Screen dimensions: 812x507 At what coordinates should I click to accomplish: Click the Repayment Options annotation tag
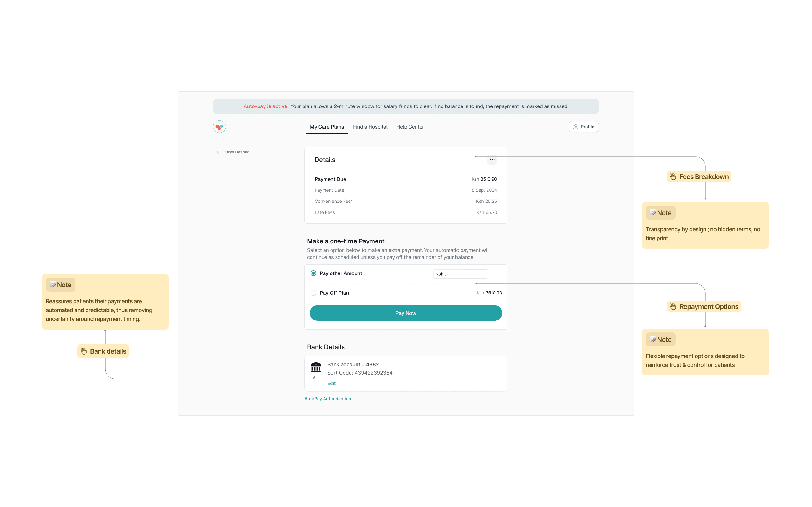pos(704,306)
